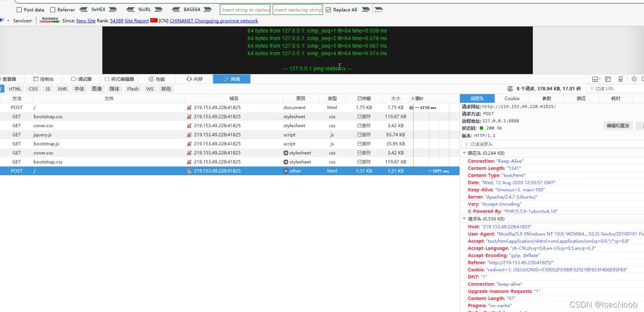Select the bootstrap.js request row
This screenshot has height=312, width=644.
click(230, 144)
